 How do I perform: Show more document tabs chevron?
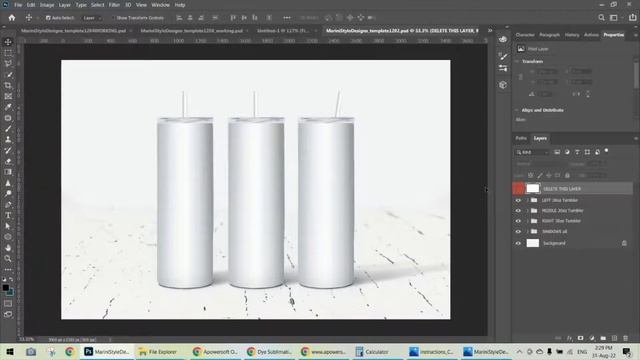pyautogui.click(x=490, y=31)
